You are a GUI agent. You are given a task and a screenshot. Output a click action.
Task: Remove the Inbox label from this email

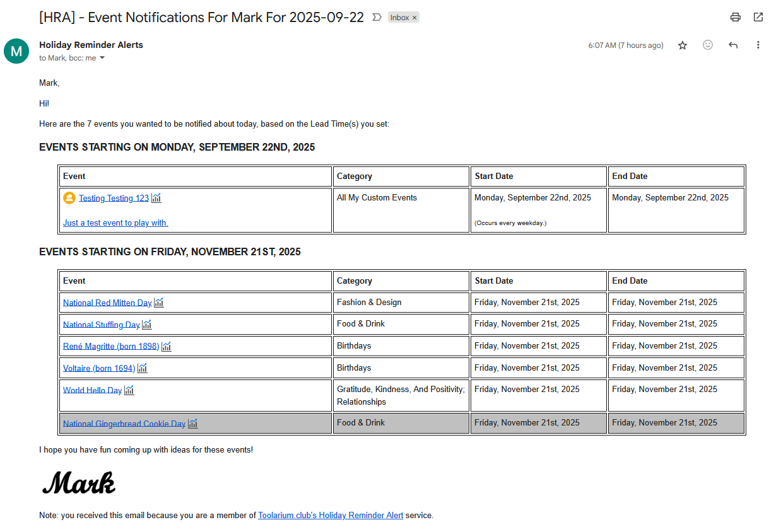414,17
